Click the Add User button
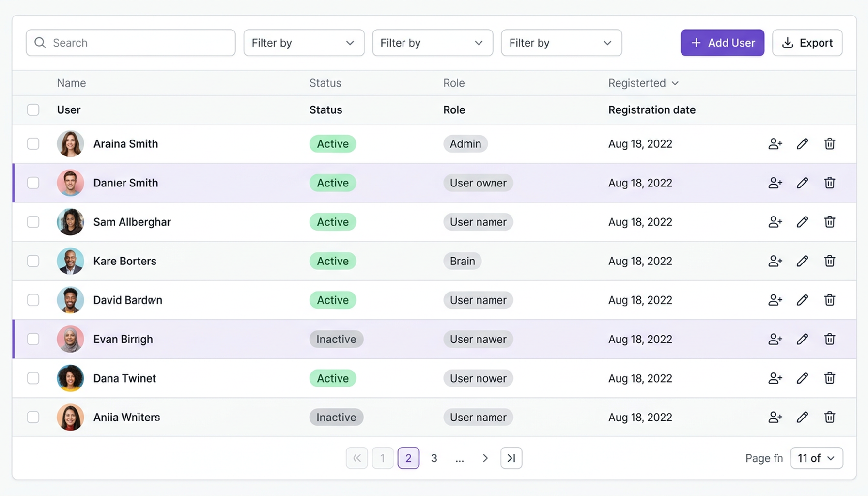The width and height of the screenshot is (868, 496). 722,43
